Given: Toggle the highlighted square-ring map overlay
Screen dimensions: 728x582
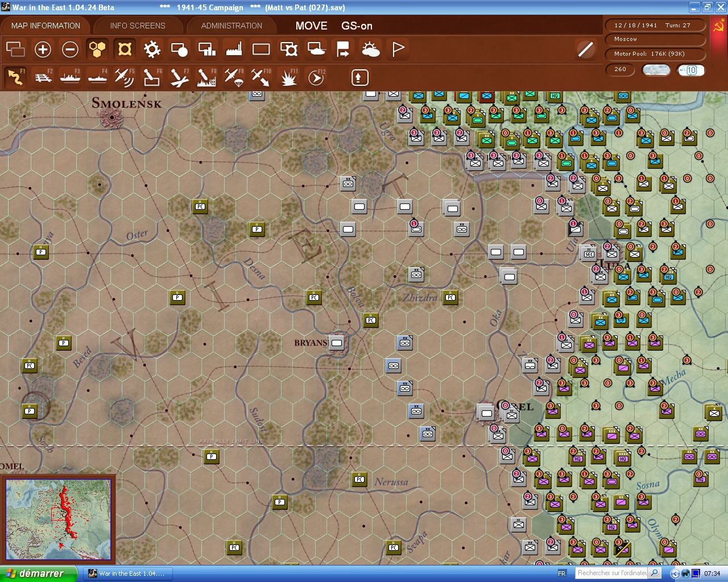Looking at the screenshot, I should coord(125,49).
